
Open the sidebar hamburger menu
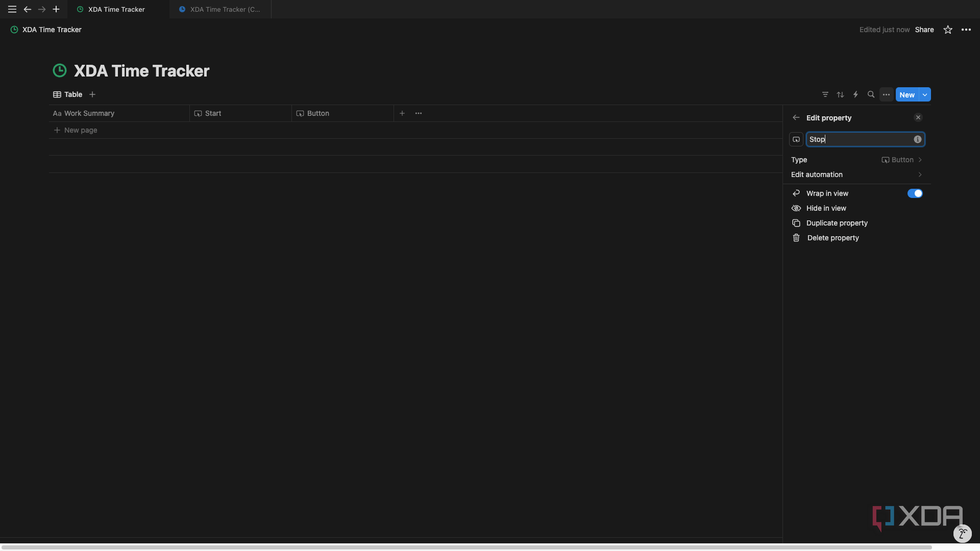(x=12, y=9)
